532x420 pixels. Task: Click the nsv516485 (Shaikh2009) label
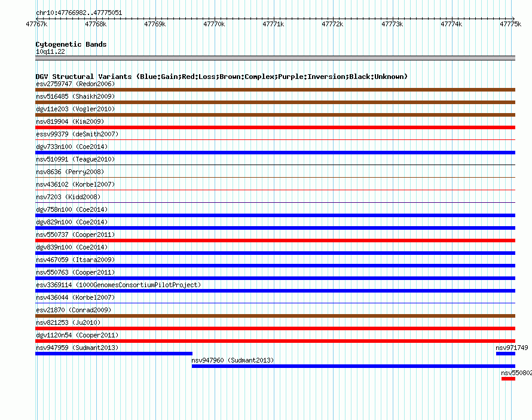coord(75,96)
